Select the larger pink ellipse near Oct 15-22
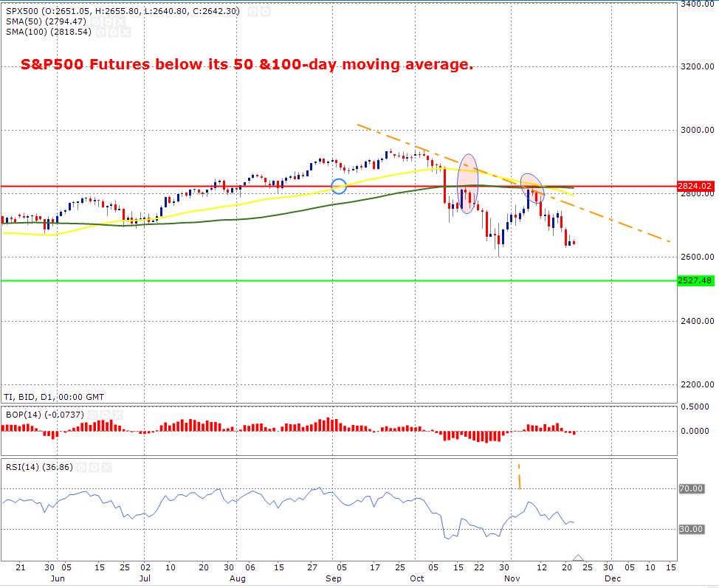Screen dimensions: 719x588 (468, 183)
